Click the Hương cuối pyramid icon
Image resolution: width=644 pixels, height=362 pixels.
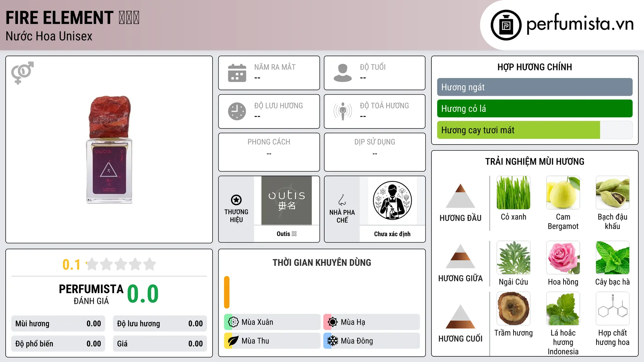click(460, 316)
